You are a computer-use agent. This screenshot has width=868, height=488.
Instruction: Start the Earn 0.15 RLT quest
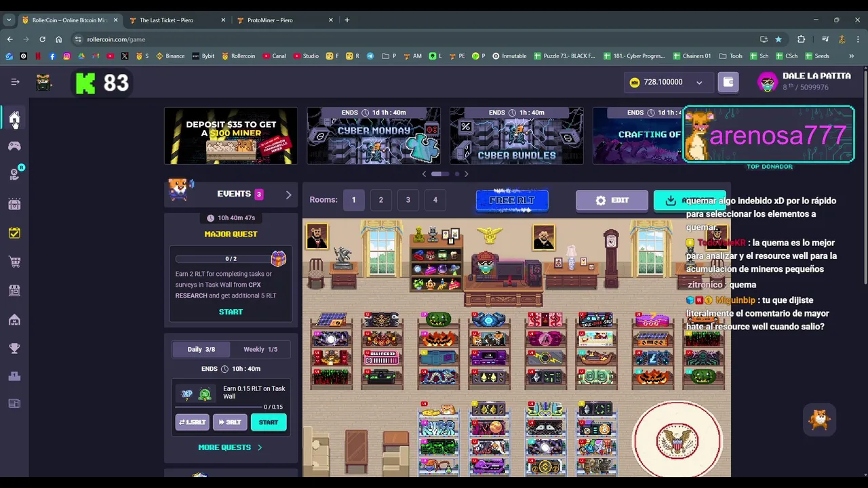pos(269,422)
